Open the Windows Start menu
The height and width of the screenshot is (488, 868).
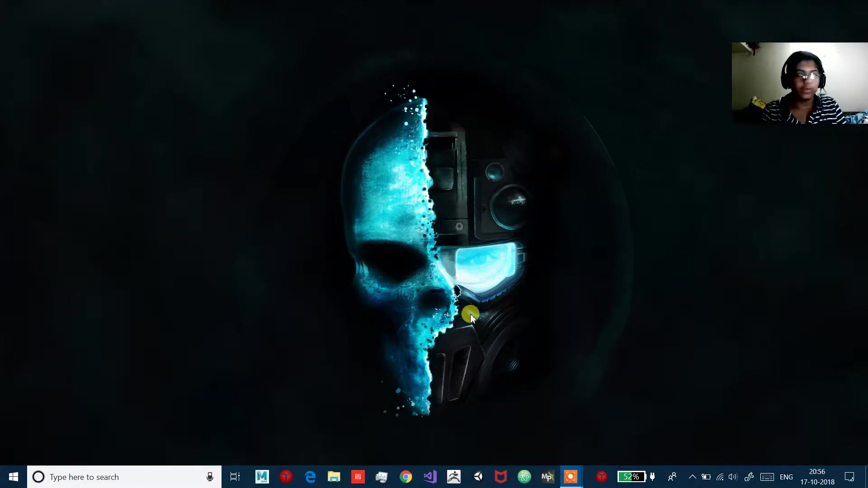[13, 477]
